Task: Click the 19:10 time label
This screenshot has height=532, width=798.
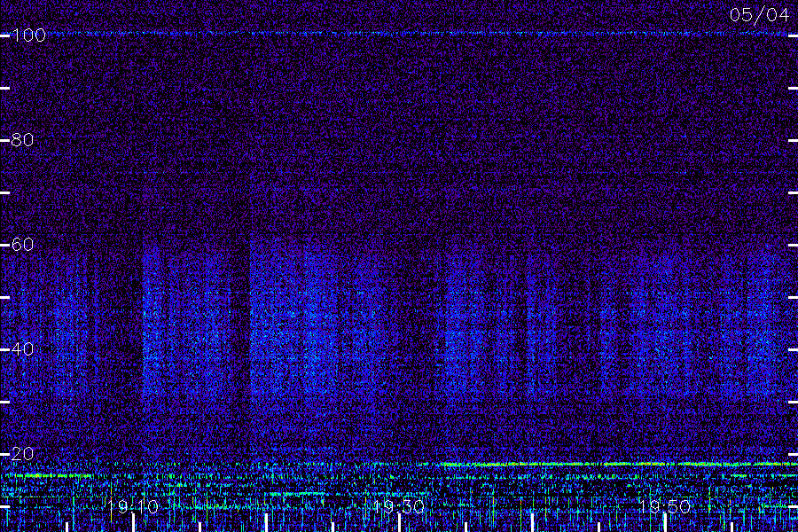Action: [133, 507]
